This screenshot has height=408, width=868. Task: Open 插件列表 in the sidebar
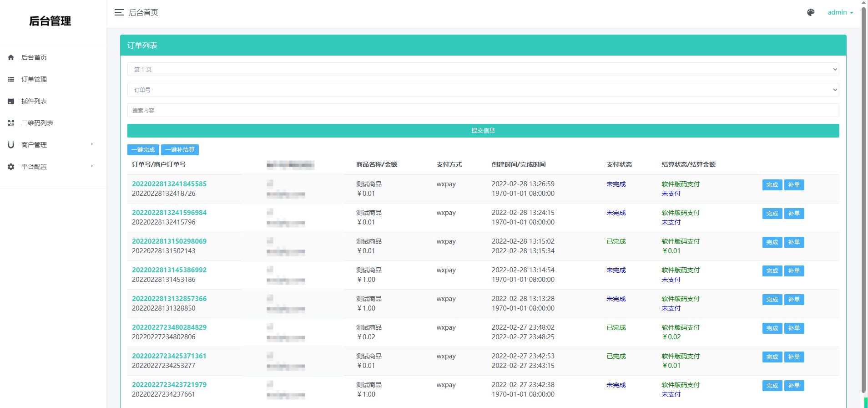click(x=34, y=101)
